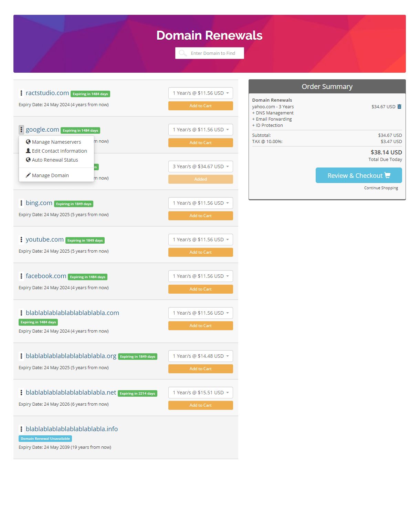Expand the $15.51 USD renewal period dropdown

coord(200,393)
